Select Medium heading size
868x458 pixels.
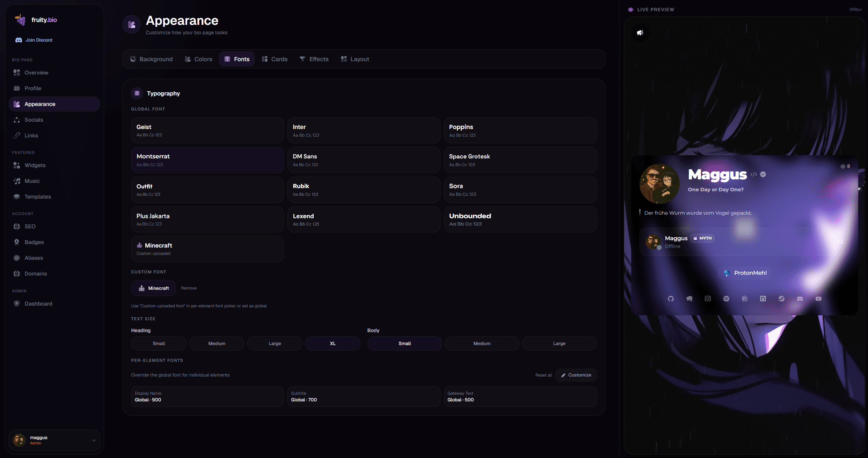point(217,343)
